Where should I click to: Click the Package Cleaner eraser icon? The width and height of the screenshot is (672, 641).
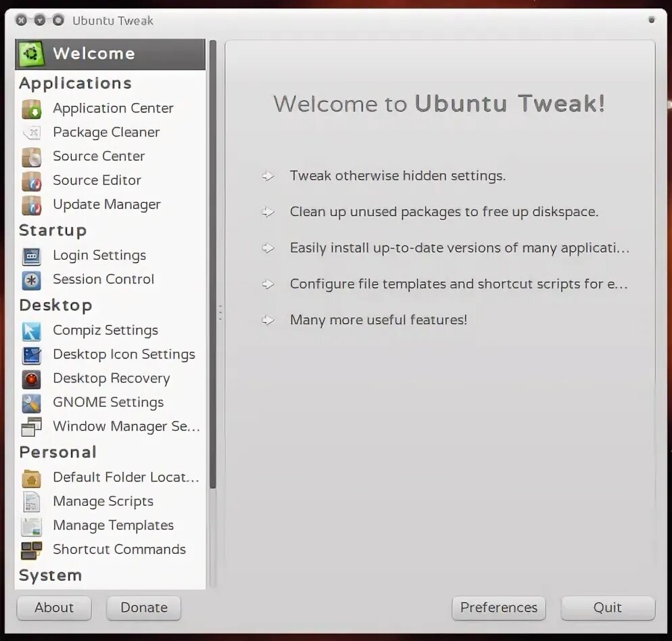31,133
